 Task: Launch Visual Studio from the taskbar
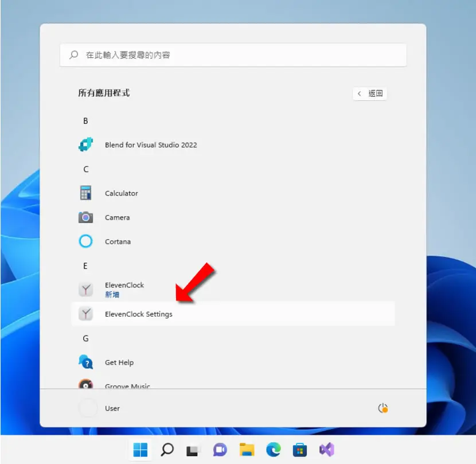pos(327,450)
